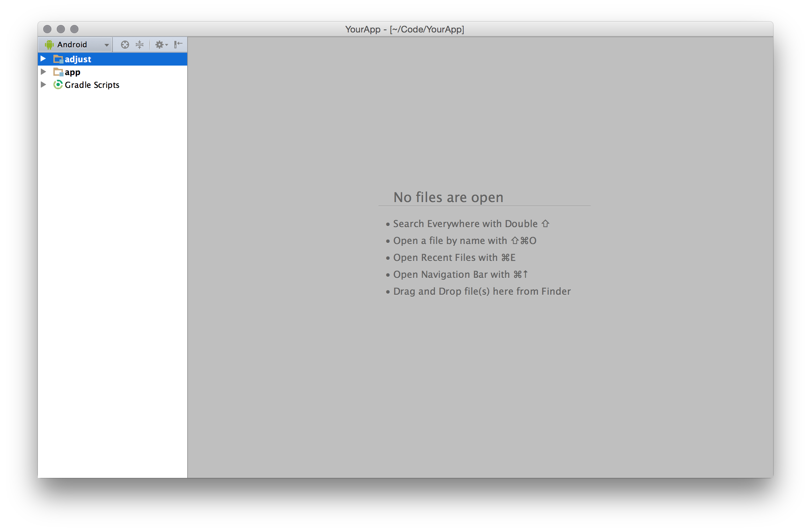Click the window close button
The width and height of the screenshot is (811, 532).
pos(47,29)
